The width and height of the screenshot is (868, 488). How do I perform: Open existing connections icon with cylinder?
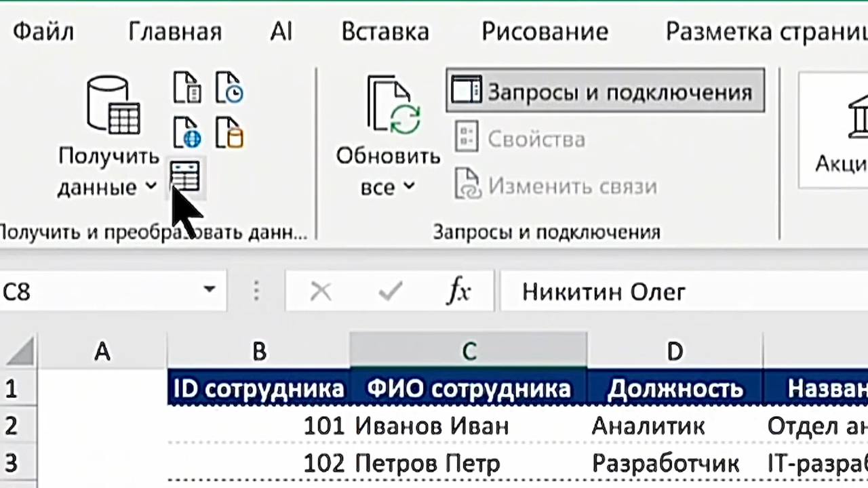coord(229,131)
